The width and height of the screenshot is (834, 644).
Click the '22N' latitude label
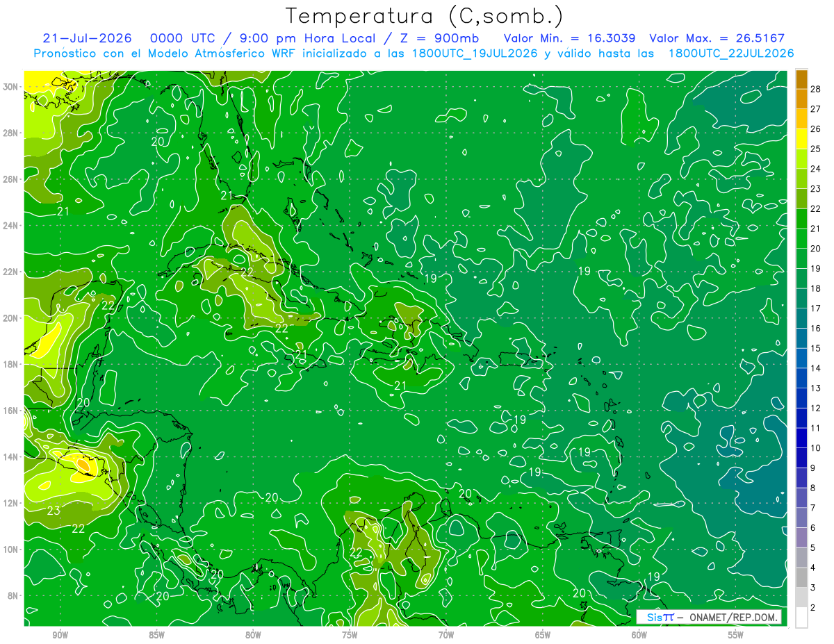coord(11,272)
